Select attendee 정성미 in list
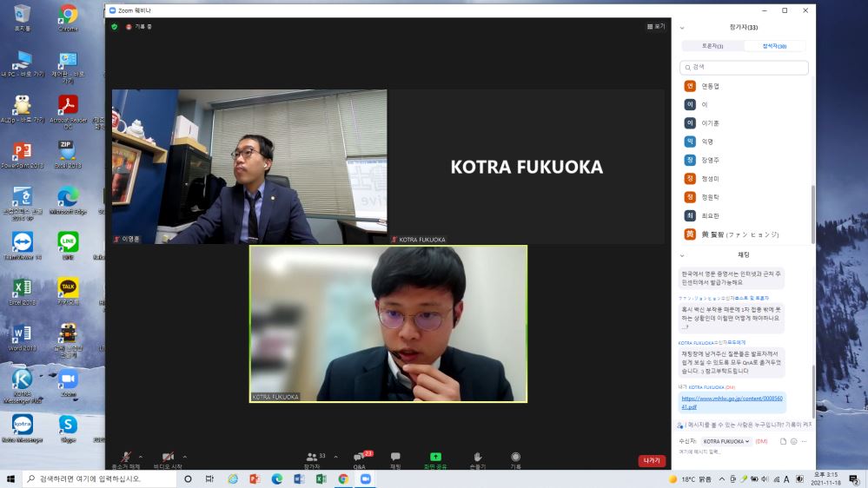Viewport: 868px width, 488px height. click(x=744, y=179)
